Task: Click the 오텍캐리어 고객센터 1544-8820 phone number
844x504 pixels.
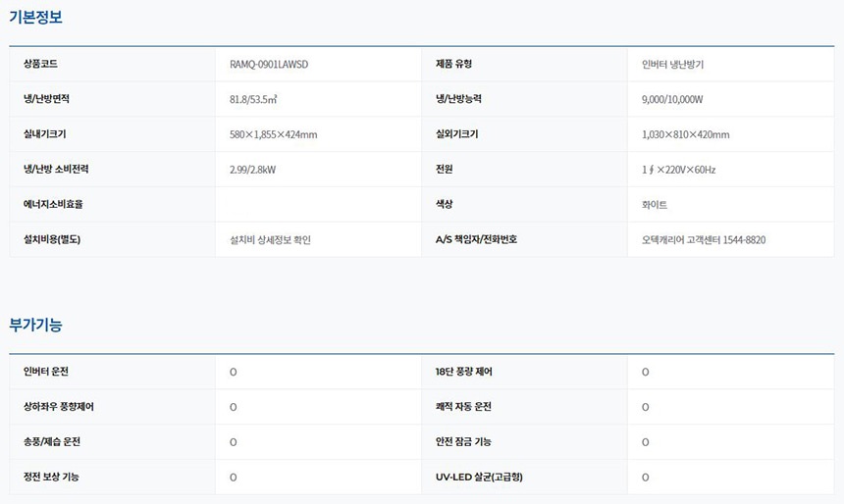Action: pos(703,239)
